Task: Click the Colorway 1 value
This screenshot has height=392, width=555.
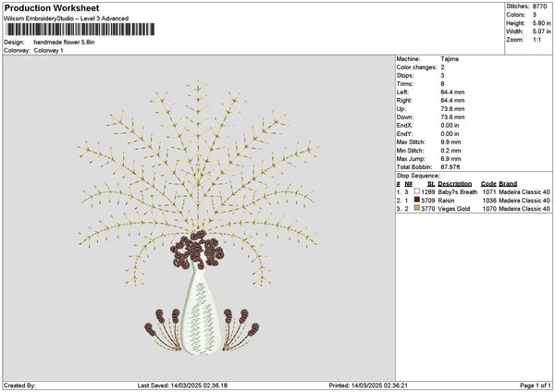Action: (49, 51)
